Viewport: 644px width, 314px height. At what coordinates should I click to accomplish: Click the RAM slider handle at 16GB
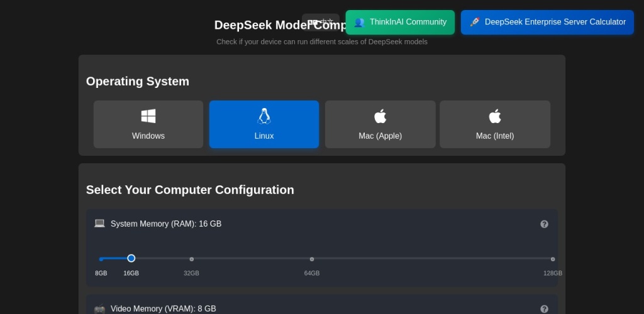[x=131, y=258]
